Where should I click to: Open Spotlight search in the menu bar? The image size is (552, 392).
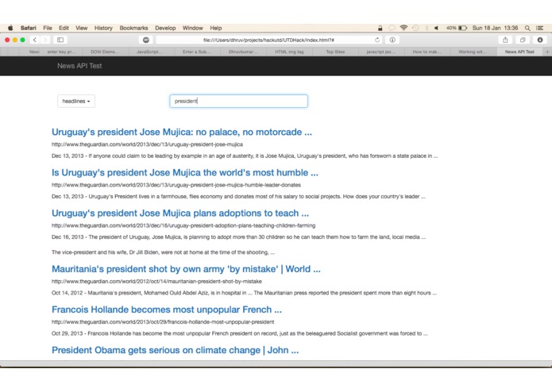[x=527, y=28]
